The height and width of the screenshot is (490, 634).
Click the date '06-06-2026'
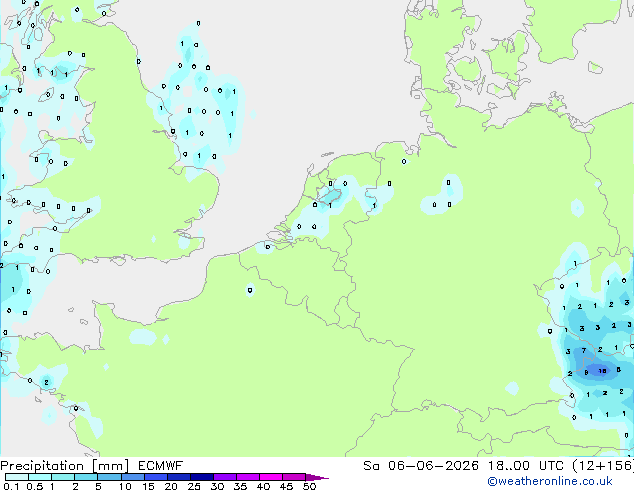(x=433, y=466)
